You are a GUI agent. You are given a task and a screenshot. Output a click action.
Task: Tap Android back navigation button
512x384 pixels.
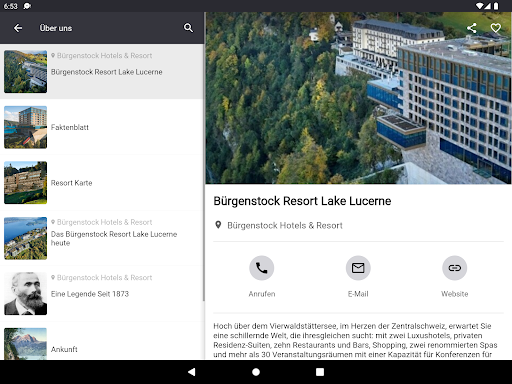pyautogui.click(x=192, y=372)
